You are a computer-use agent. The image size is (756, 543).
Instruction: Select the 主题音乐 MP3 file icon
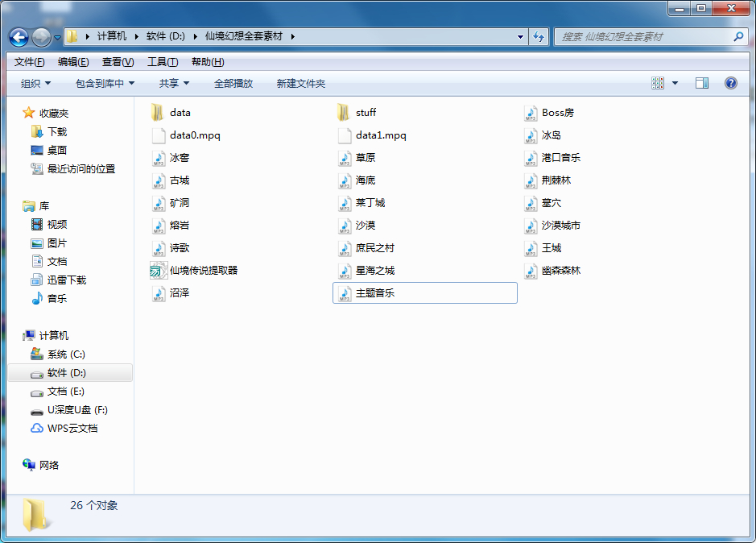tap(345, 293)
